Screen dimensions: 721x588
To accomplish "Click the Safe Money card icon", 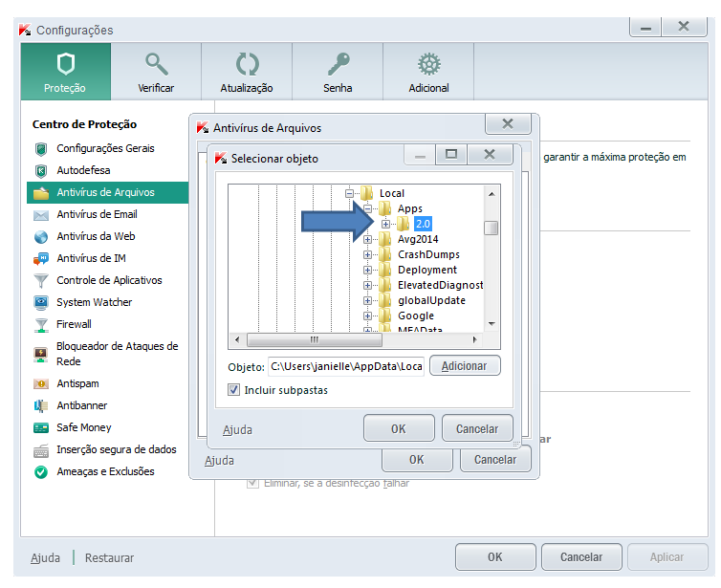I will pyautogui.click(x=41, y=428).
